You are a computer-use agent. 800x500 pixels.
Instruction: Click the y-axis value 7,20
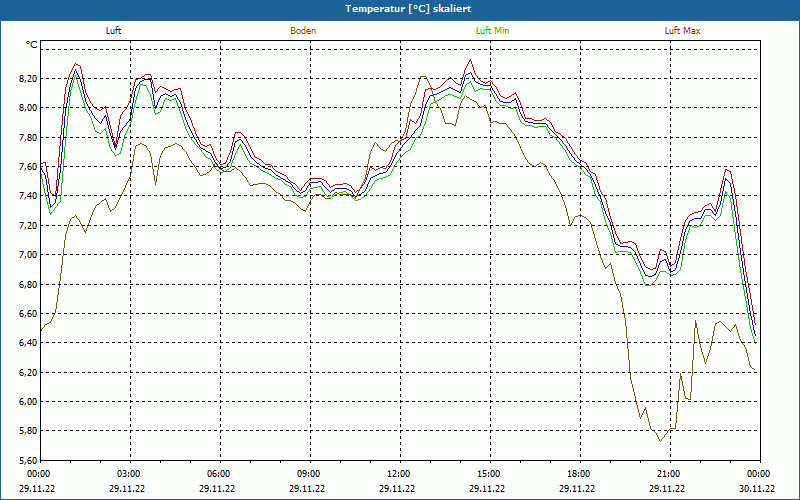pos(28,226)
